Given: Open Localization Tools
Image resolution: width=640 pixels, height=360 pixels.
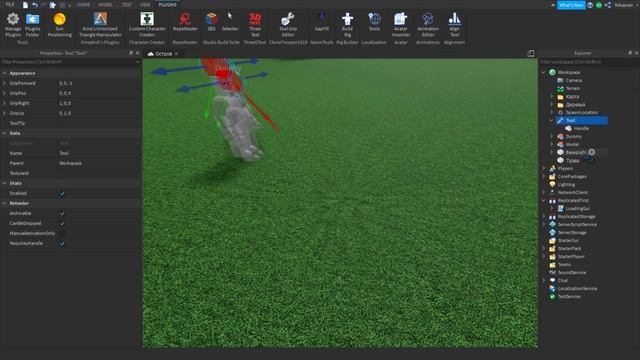Looking at the screenshot, I should point(374,22).
